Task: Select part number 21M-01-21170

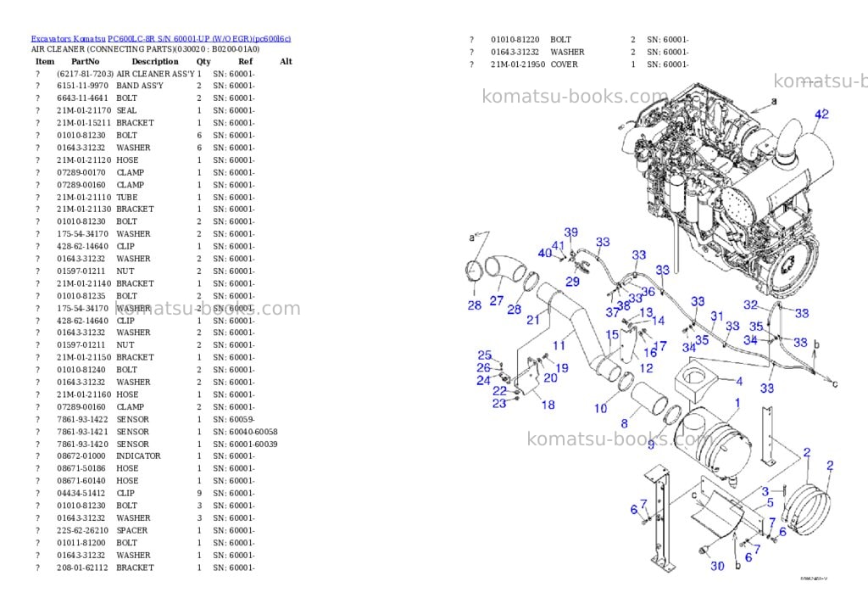Action: pos(84,111)
